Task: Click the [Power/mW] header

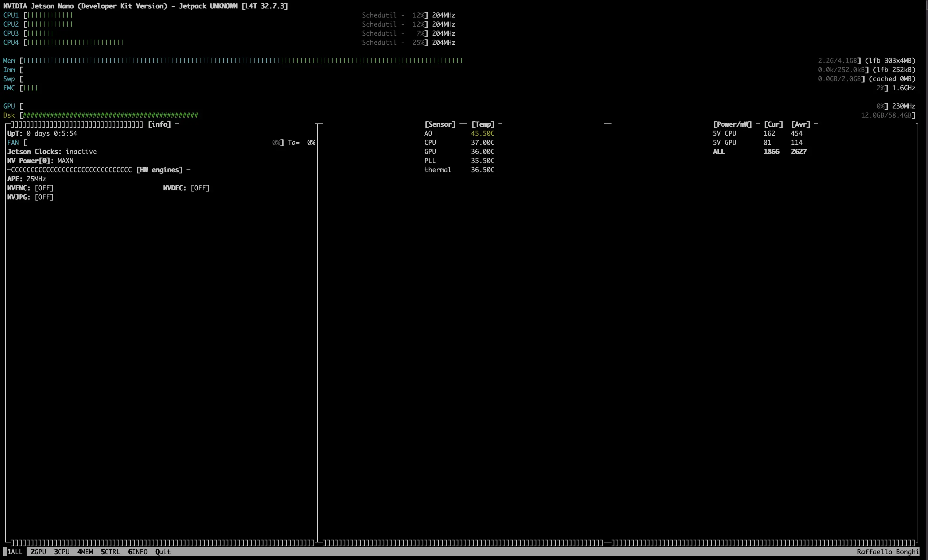Action: (732, 124)
